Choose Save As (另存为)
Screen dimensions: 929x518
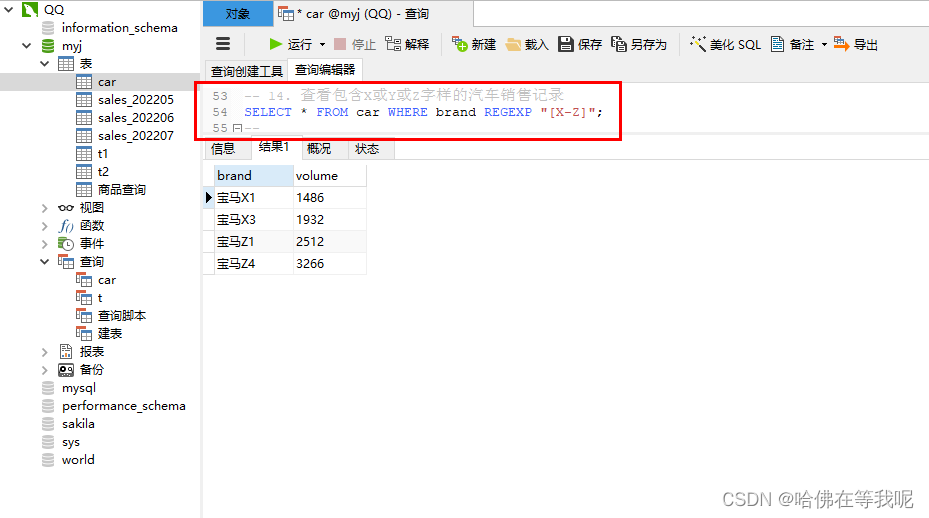click(x=639, y=44)
